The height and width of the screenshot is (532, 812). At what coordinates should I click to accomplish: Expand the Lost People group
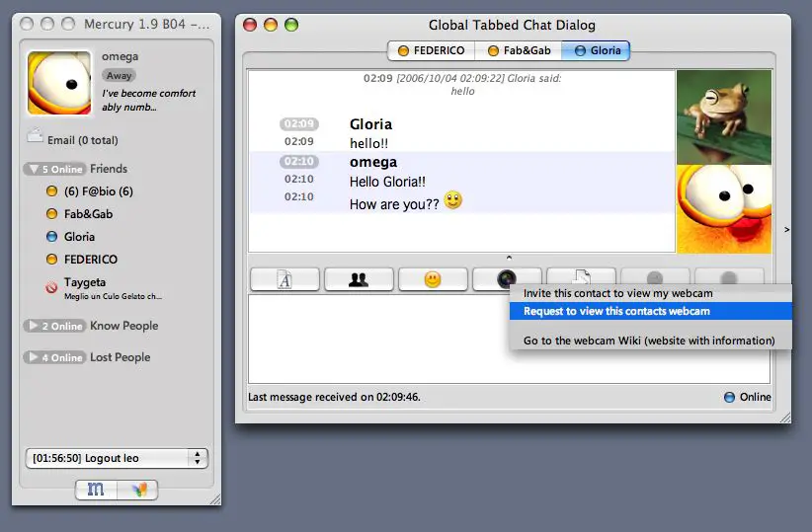(x=34, y=357)
